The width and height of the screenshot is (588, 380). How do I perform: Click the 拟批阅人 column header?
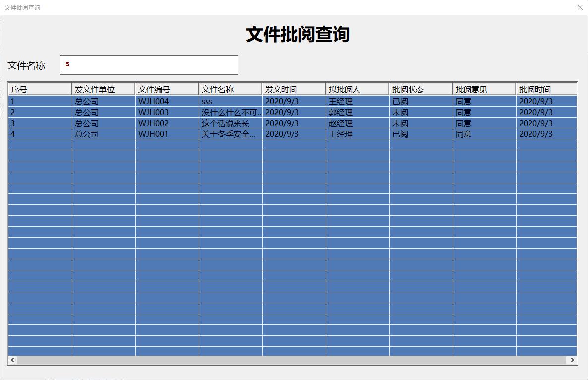pos(355,89)
